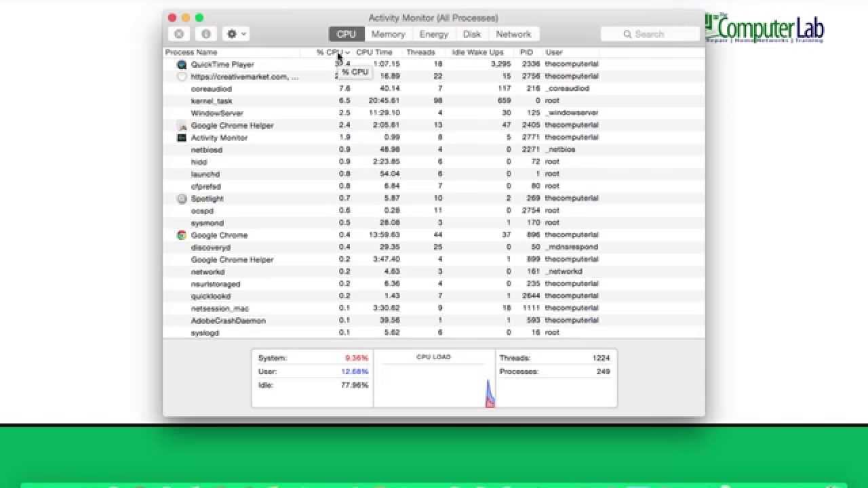This screenshot has height=488, width=868.
Task: Click the User 12.68% value
Action: coord(355,371)
